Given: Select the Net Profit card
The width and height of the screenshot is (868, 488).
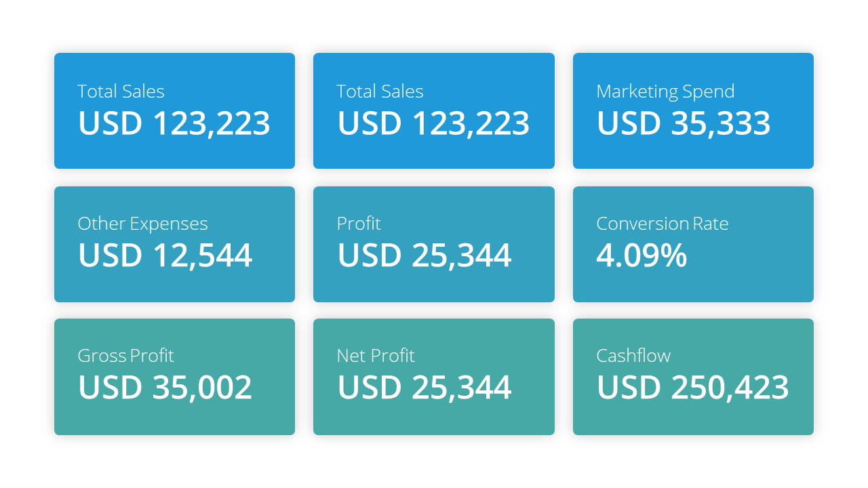Looking at the screenshot, I should pyautogui.click(x=434, y=377).
